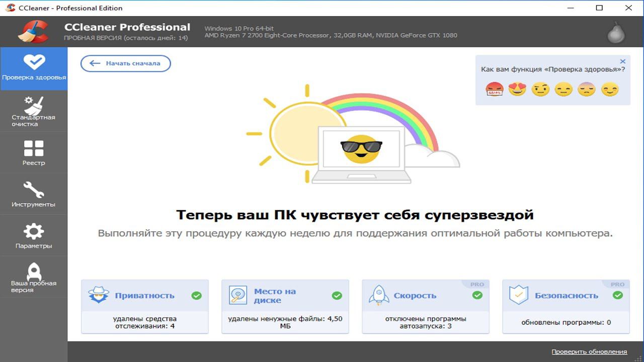This screenshot has height=362, width=644.
Task: Rate with the angry red-faced emoji
Action: coord(494,89)
